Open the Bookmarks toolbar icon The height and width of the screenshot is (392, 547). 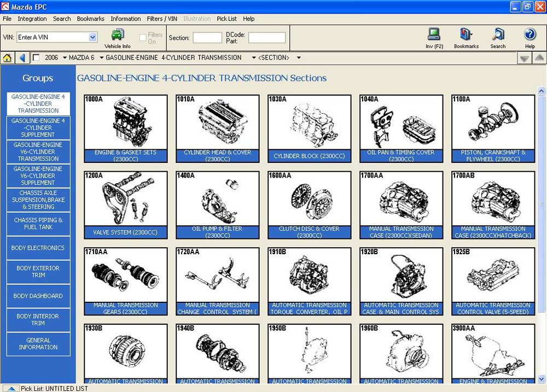[466, 35]
